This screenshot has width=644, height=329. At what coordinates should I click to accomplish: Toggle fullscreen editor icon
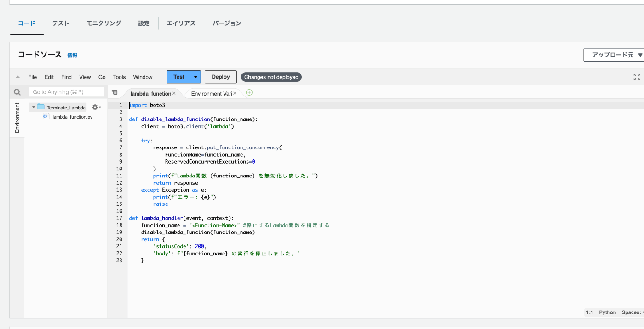(637, 77)
